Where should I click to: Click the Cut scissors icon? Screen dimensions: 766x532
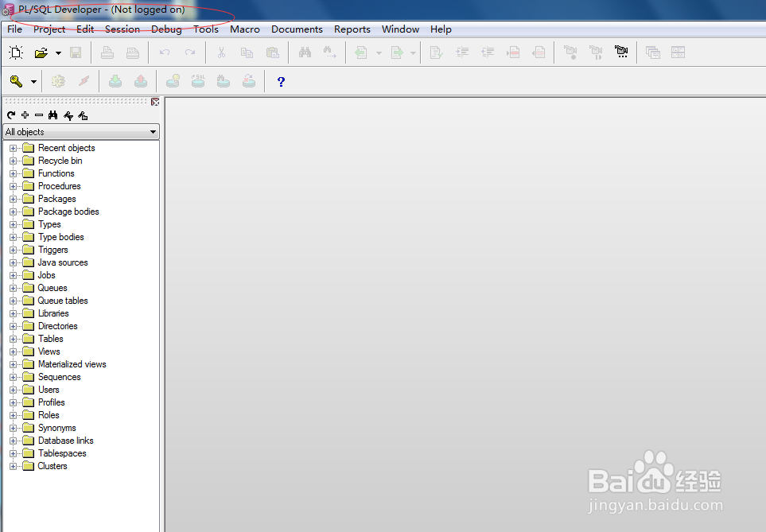click(x=221, y=52)
